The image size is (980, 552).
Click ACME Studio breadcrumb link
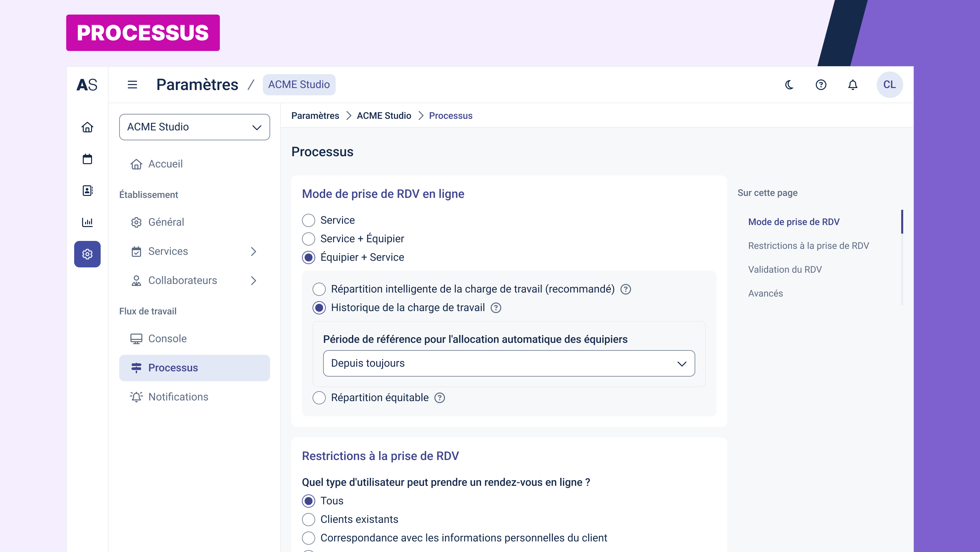click(383, 115)
